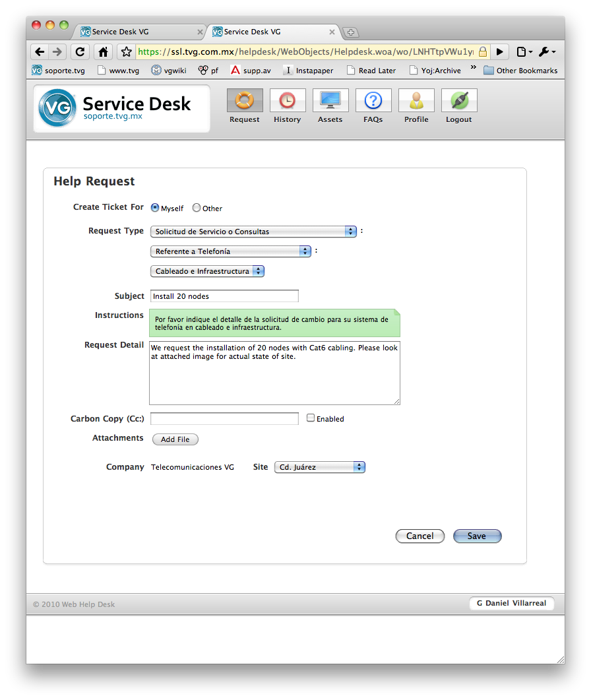
Task: Click the browser address bar URL
Action: click(x=306, y=51)
